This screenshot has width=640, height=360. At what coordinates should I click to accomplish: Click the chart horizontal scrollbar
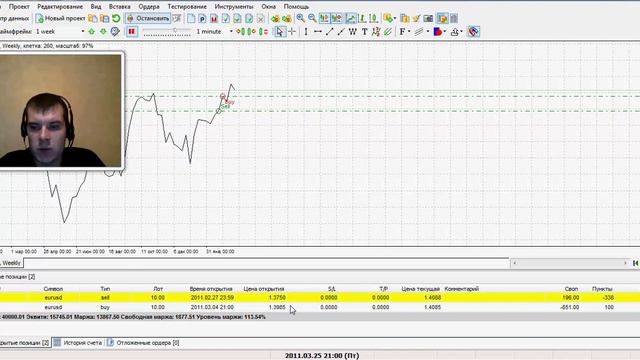pyautogui.click(x=570, y=263)
